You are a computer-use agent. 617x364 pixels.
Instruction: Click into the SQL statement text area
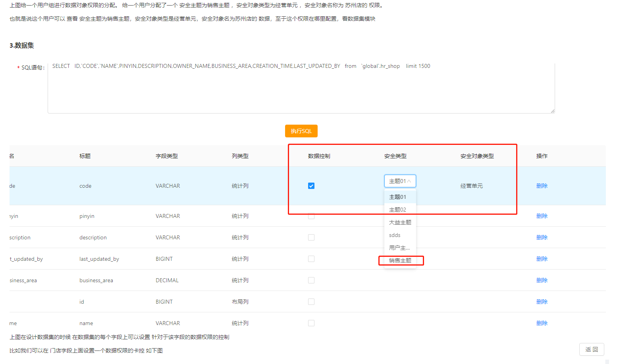(301, 88)
